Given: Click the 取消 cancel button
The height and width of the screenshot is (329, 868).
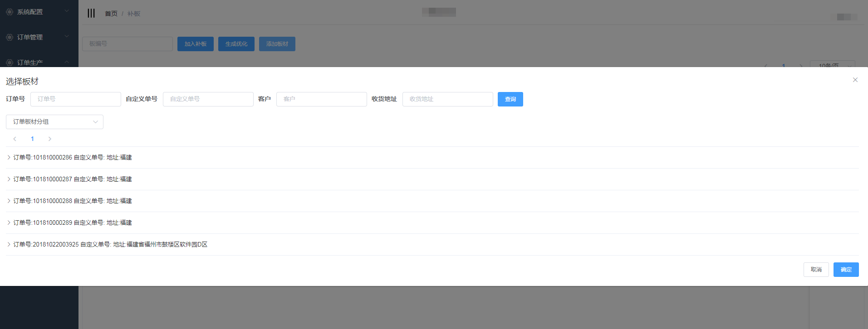Looking at the screenshot, I should (816, 270).
